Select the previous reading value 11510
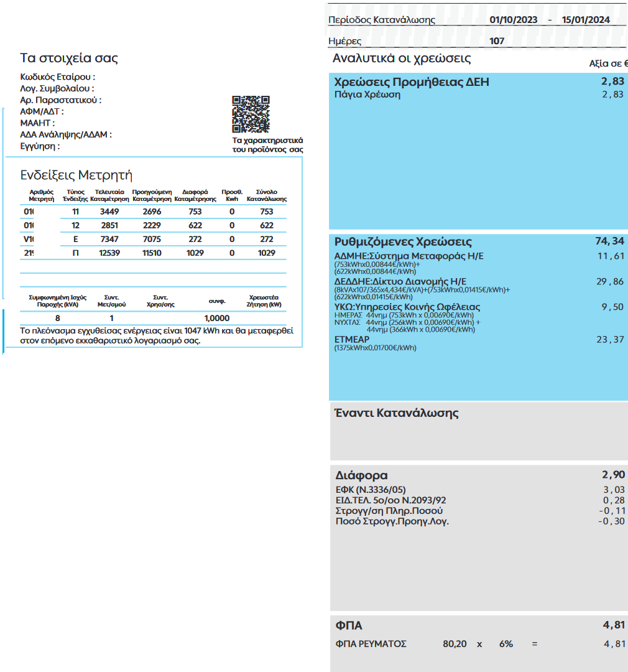Viewport: 628px width, 672px height. coord(152,253)
